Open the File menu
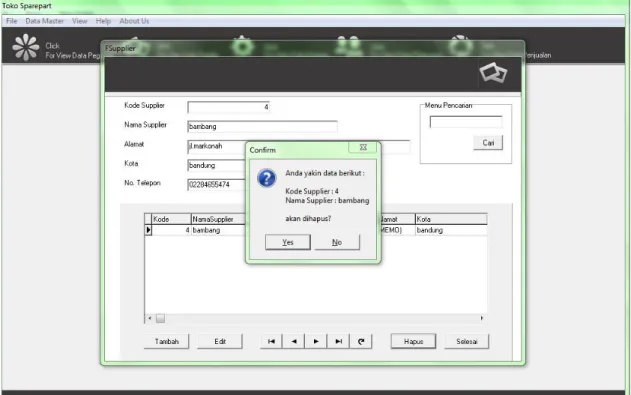The width and height of the screenshot is (631, 395). (x=12, y=21)
